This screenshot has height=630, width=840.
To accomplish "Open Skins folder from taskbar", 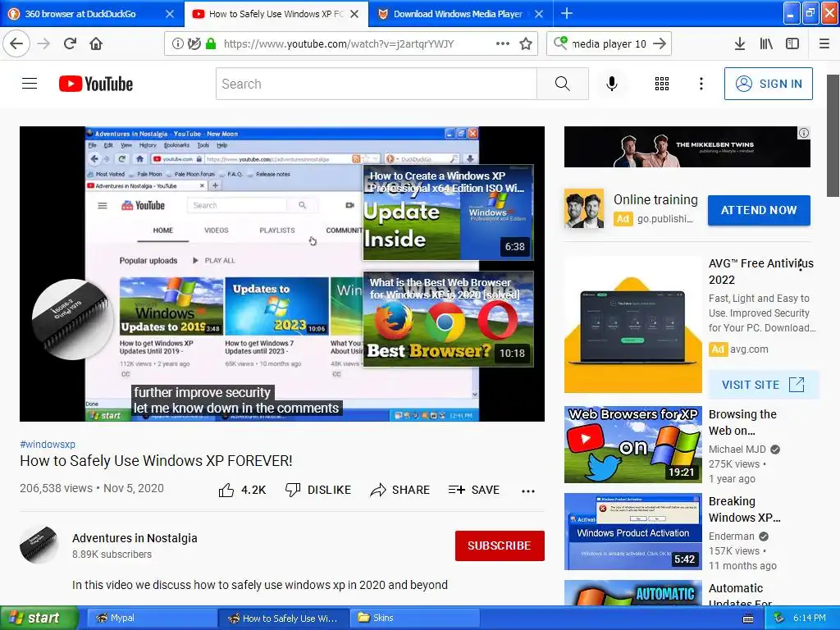I will (x=413, y=618).
